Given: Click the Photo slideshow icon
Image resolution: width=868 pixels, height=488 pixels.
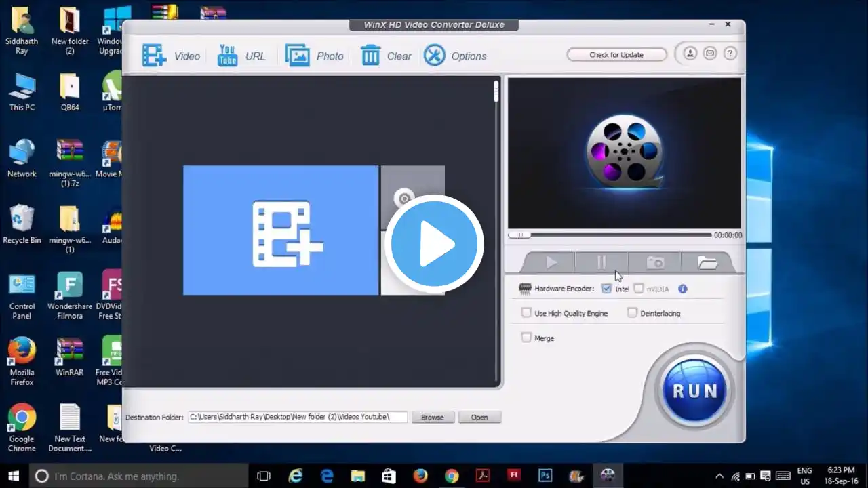Looking at the screenshot, I should point(298,56).
